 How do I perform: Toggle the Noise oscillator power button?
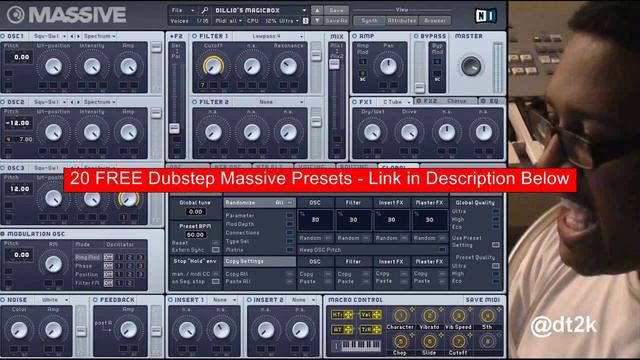click(2, 300)
